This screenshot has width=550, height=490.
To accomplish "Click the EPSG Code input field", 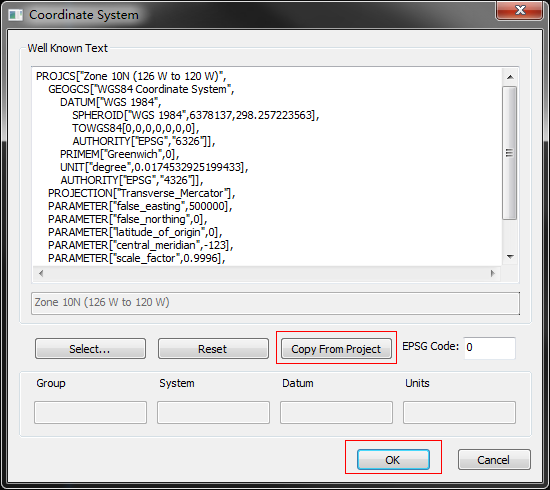I will tap(490, 348).
